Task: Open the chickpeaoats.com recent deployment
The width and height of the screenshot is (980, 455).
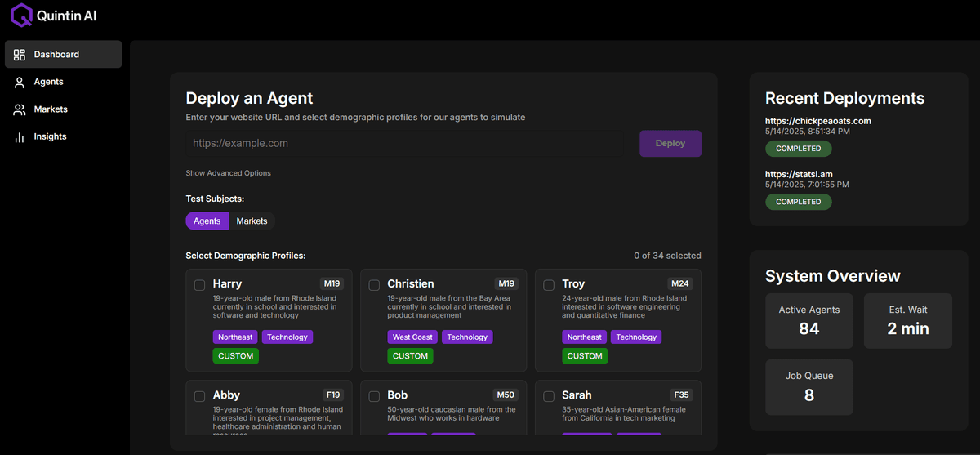Action: (817, 121)
